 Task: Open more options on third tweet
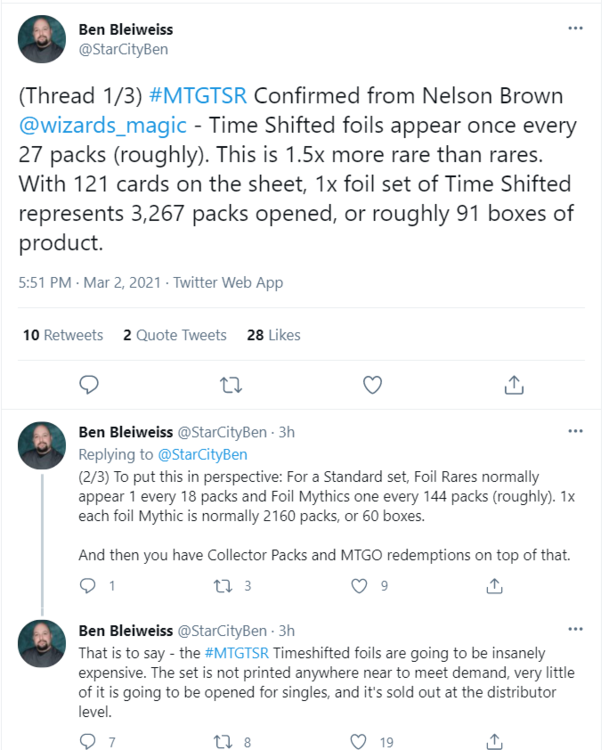[575, 629]
